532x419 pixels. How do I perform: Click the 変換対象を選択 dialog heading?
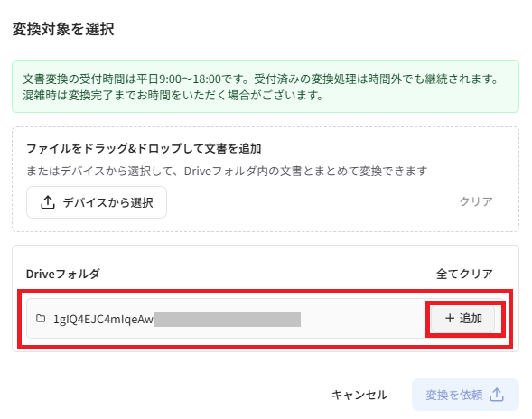(x=63, y=29)
